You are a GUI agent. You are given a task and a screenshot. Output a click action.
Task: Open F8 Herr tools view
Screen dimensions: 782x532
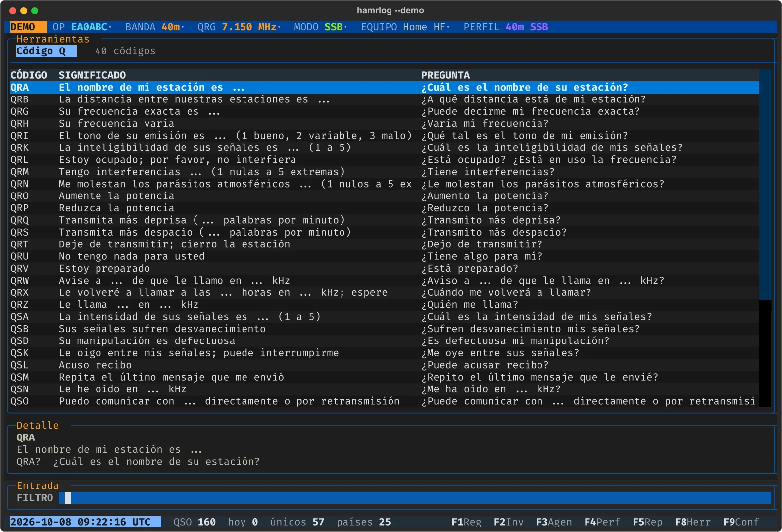click(x=692, y=522)
